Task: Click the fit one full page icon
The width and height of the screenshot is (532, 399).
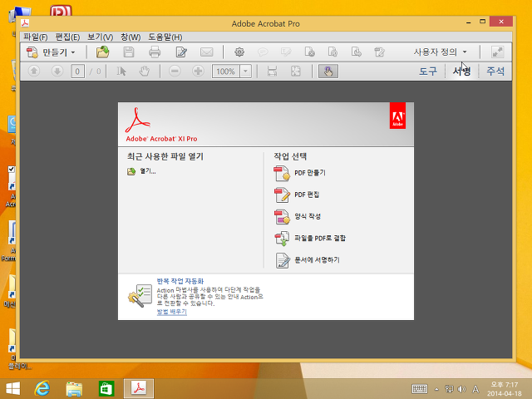Action: click(296, 71)
